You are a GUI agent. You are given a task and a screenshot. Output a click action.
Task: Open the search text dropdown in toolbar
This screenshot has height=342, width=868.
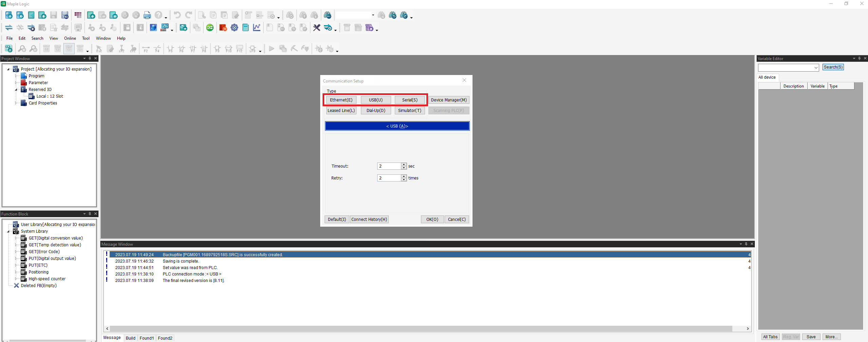[373, 15]
